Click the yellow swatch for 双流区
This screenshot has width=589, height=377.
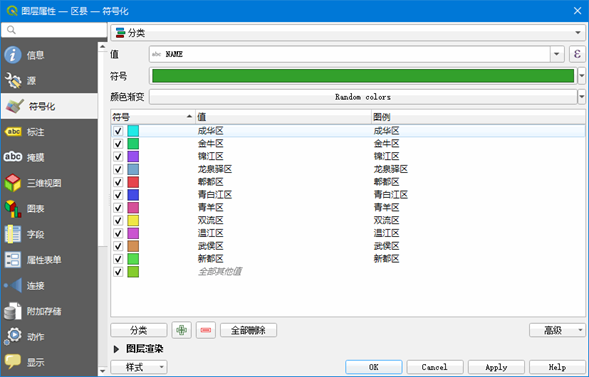point(133,220)
